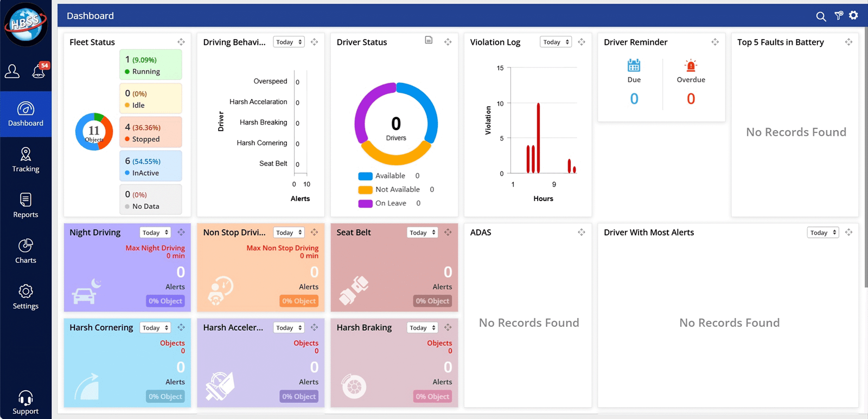Toggle the Not Available legend entry

(389, 190)
